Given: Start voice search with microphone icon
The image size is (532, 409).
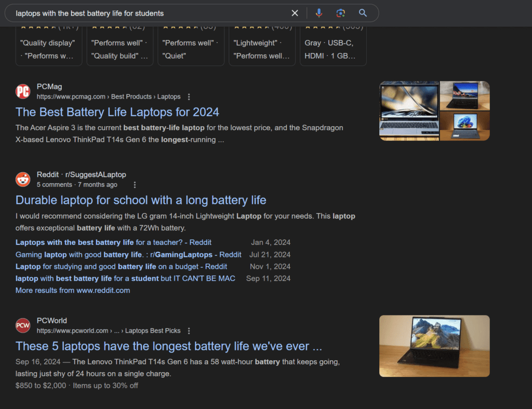Looking at the screenshot, I should point(319,13).
